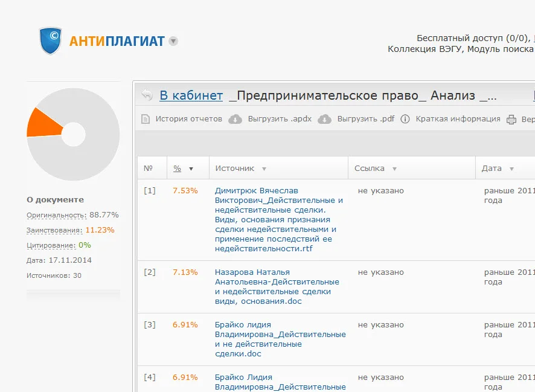Viewport: 535px width, 392px height.
Task: Click the document title Предпринимательское право
Action: point(362,95)
